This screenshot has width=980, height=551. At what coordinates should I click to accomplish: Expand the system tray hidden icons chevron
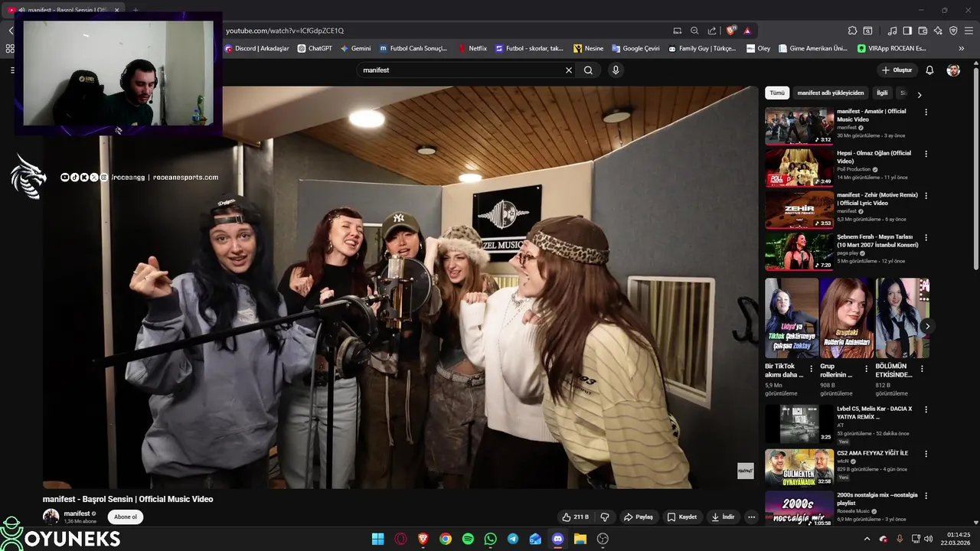tap(867, 539)
